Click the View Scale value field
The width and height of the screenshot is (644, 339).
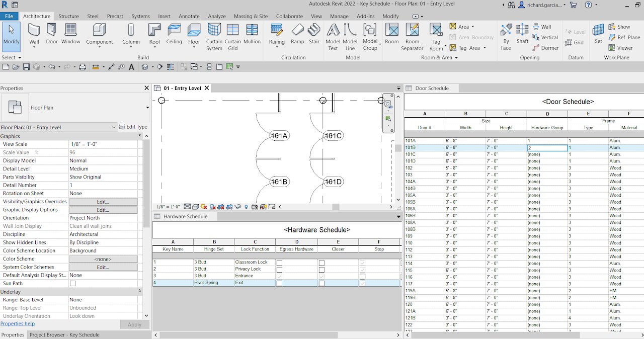103,144
